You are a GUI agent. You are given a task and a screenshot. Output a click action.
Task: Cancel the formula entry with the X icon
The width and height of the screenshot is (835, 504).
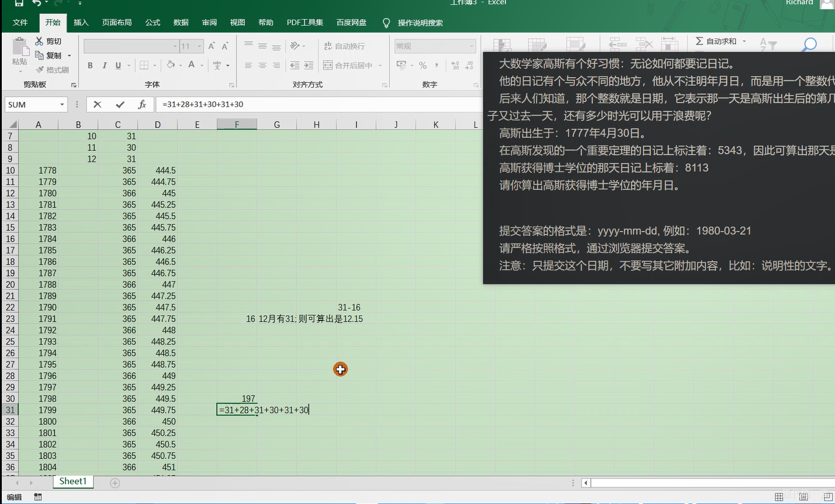click(x=97, y=104)
